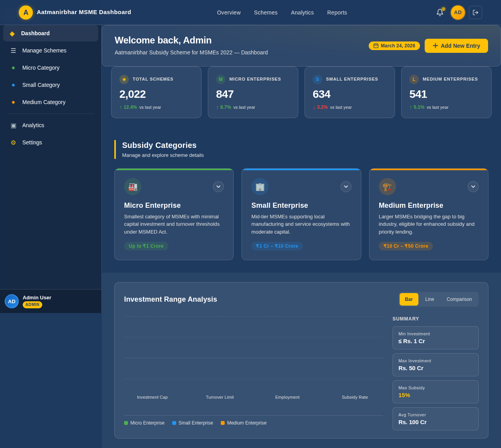Image resolution: width=501 pixels, height=448 pixels.
Task: Open the Schemes menu
Action: (x=265, y=12)
